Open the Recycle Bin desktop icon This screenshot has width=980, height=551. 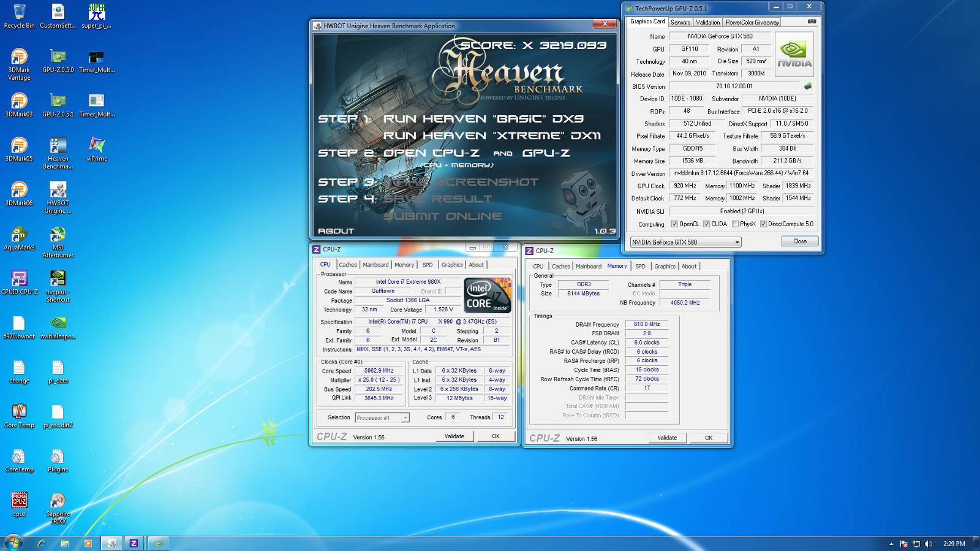click(x=19, y=17)
